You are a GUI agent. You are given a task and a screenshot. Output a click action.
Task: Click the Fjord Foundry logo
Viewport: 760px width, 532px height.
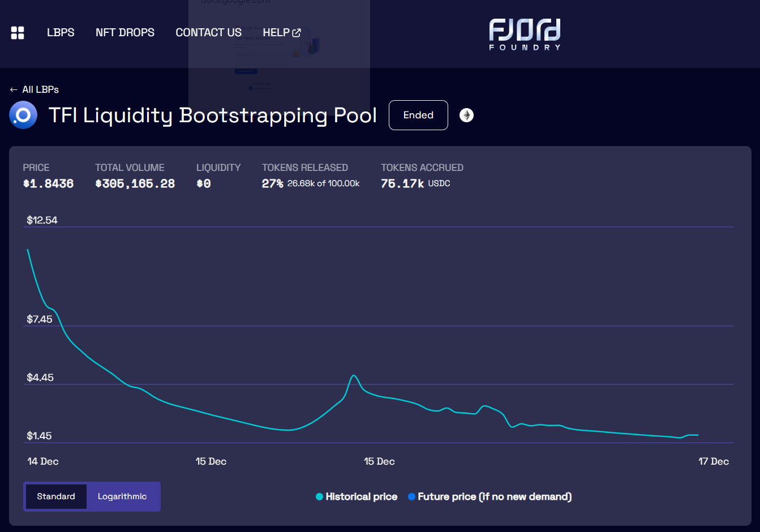pos(525,35)
